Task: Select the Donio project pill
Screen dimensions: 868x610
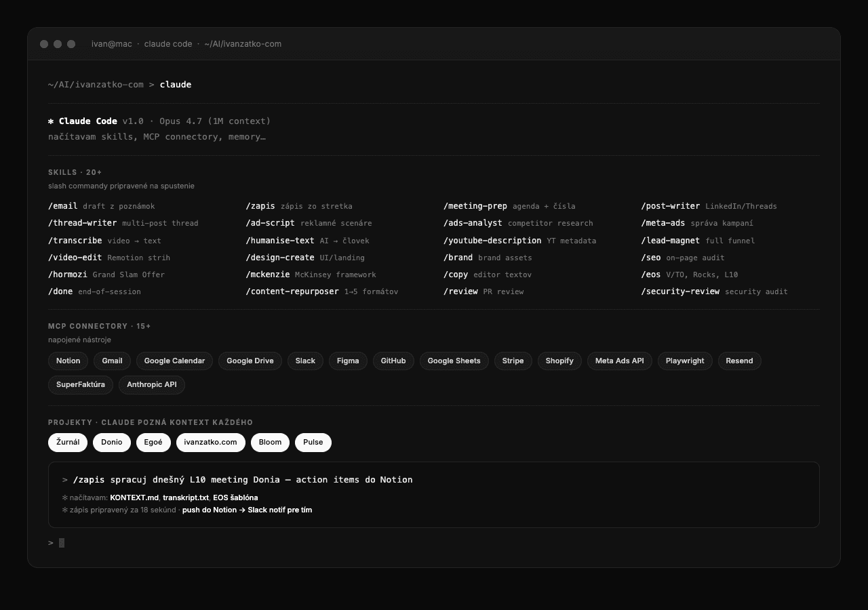Action: pyautogui.click(x=112, y=442)
